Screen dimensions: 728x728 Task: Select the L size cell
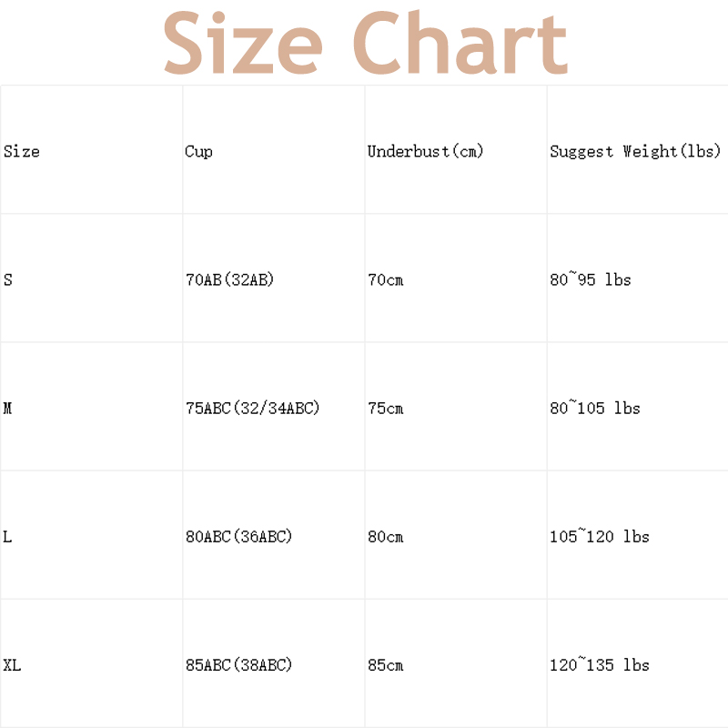click(x=92, y=535)
